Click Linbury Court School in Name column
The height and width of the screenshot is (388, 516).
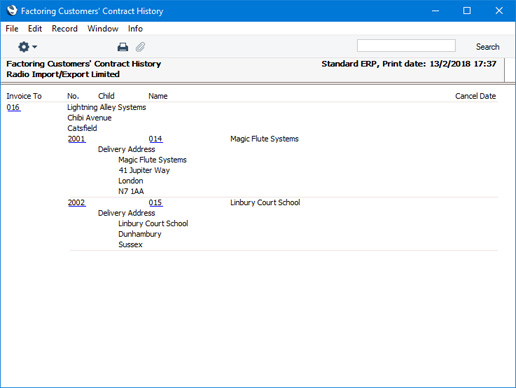click(x=265, y=203)
